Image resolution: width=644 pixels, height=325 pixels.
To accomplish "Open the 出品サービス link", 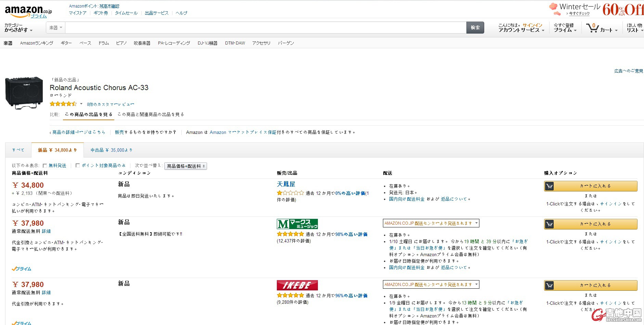I will pos(156,13).
